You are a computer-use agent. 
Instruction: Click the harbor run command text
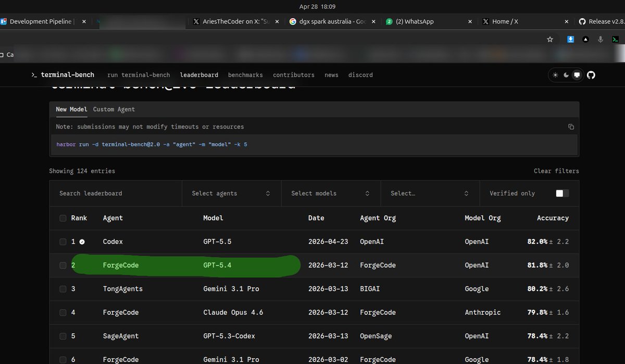coord(152,144)
